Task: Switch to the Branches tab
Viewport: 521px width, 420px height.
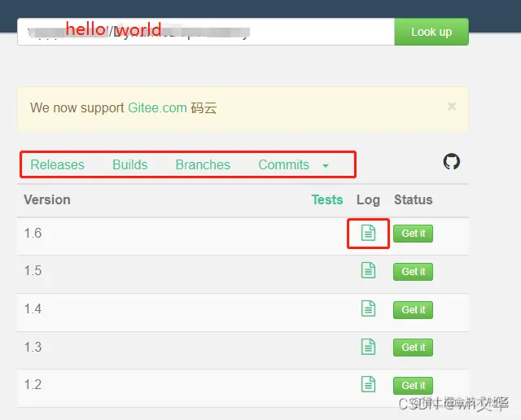Action: (203, 164)
